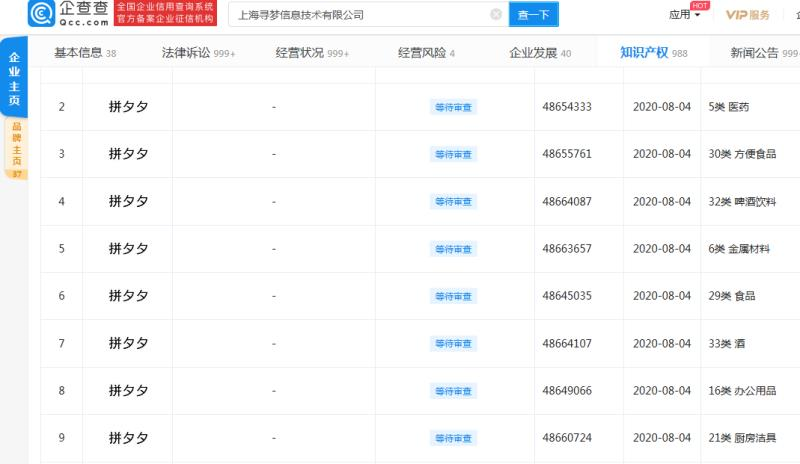The image size is (800, 464).
Task: Switch to the 法律诉讼 tab
Action: (198, 53)
